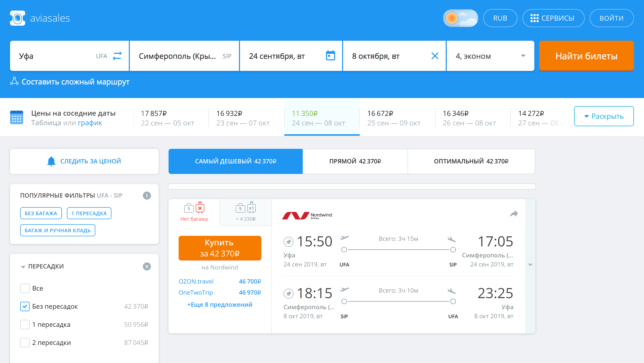This screenshot has width=644, height=363.
Task: Check the 2 пересадки checkbox
Action: 25,343
